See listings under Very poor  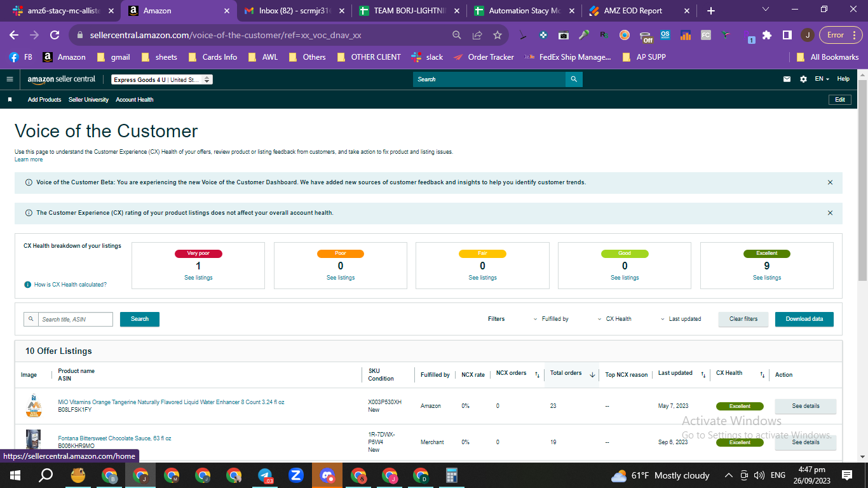pos(198,278)
